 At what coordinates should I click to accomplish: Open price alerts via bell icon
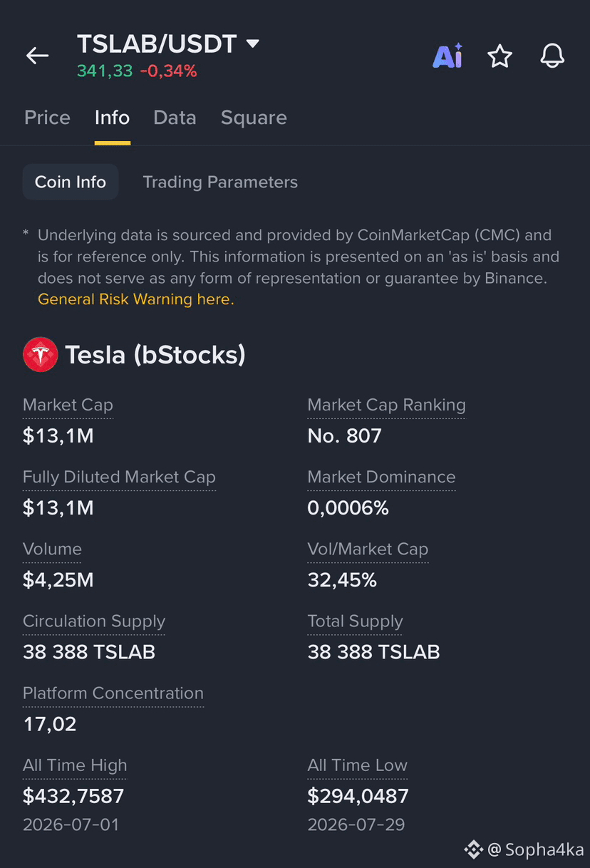pos(552,56)
